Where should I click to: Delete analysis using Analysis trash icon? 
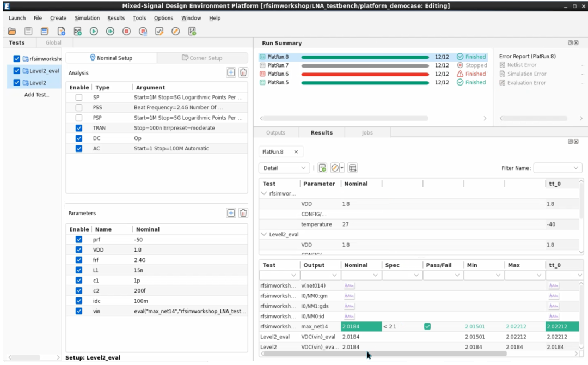[243, 72]
